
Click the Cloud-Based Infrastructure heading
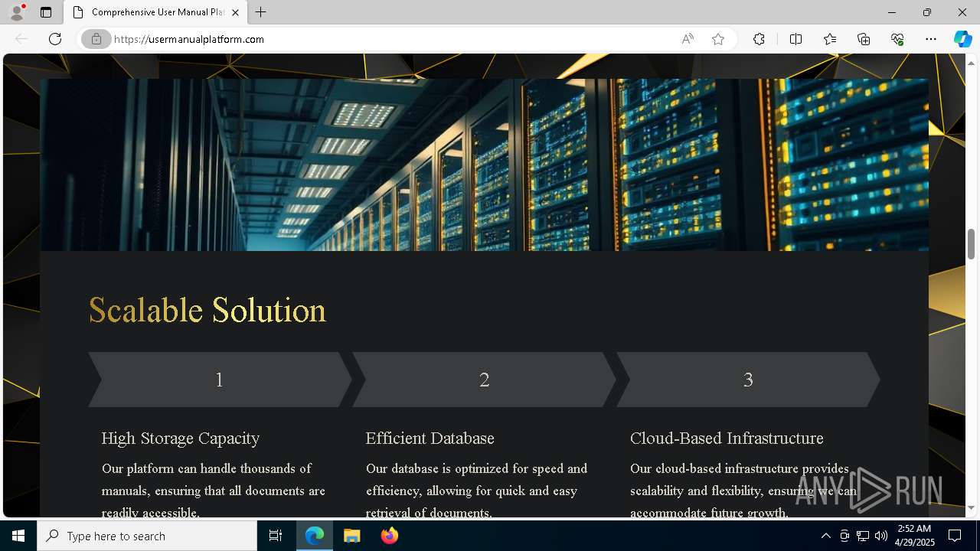[727, 439]
